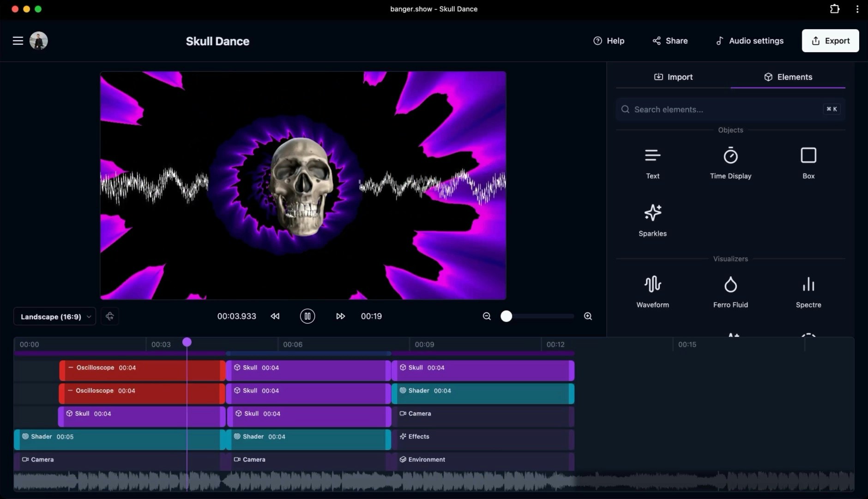Viewport: 868px width, 499px height.
Task: Open Audio settings
Action: coord(749,41)
